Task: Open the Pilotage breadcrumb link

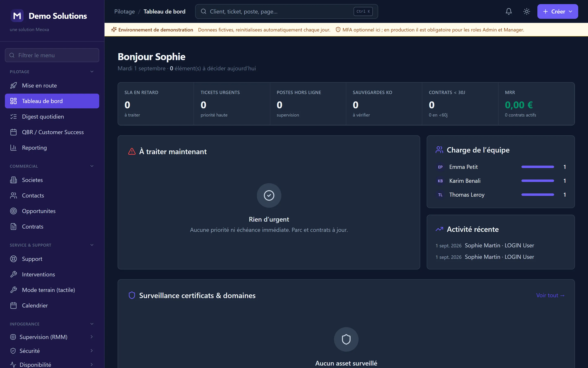Action: (124, 11)
